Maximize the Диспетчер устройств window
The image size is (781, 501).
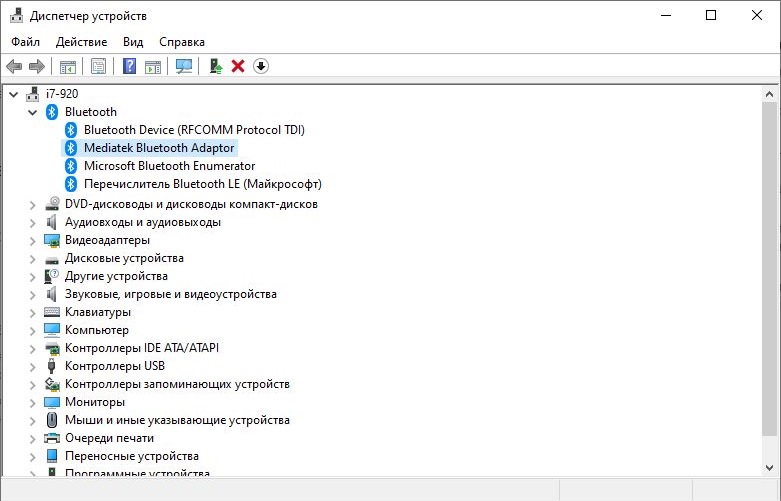pos(711,15)
